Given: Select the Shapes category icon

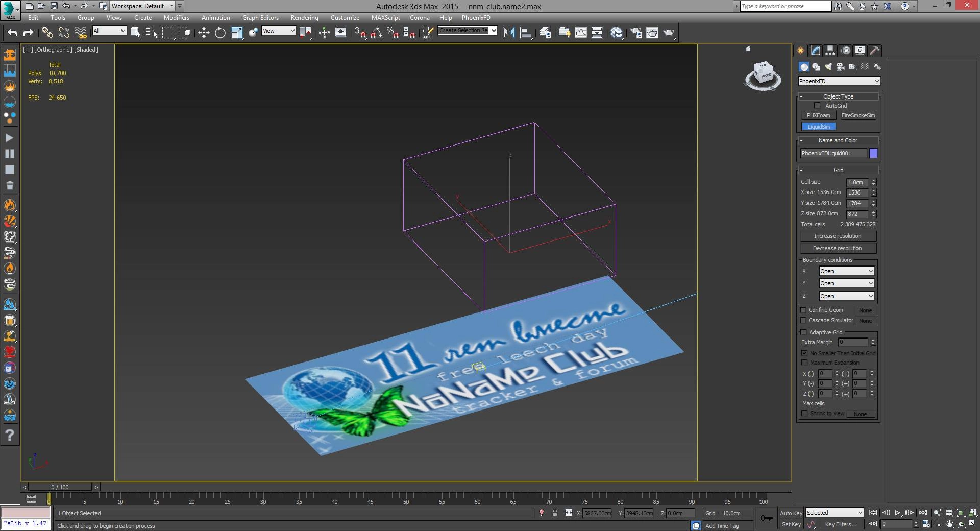Looking at the screenshot, I should (816, 67).
